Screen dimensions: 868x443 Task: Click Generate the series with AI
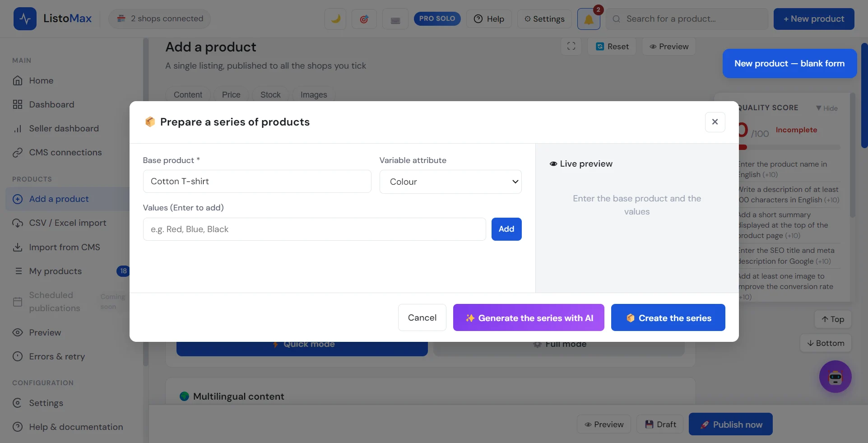529,317
